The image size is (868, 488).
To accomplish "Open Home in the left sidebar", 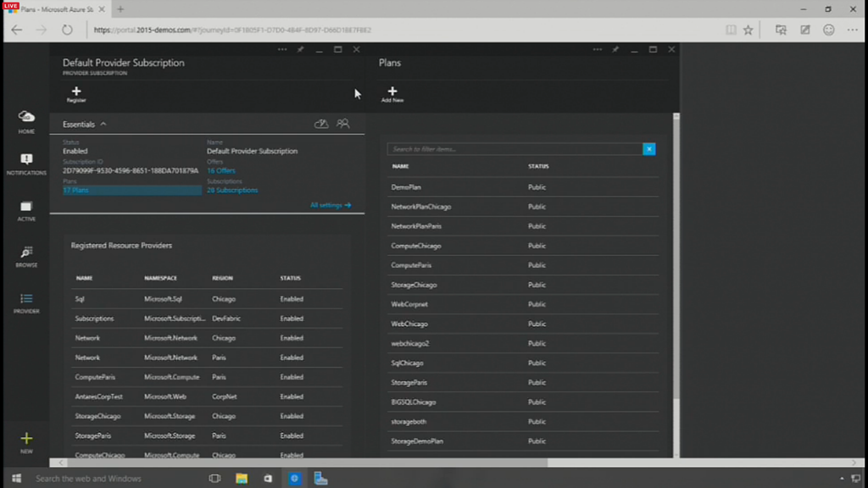I will pos(26,119).
